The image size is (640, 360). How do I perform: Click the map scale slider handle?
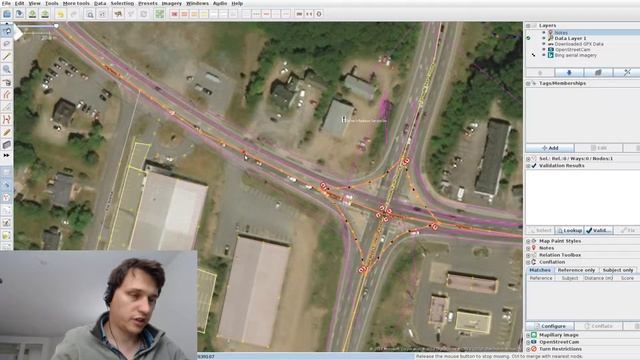tap(56, 26)
